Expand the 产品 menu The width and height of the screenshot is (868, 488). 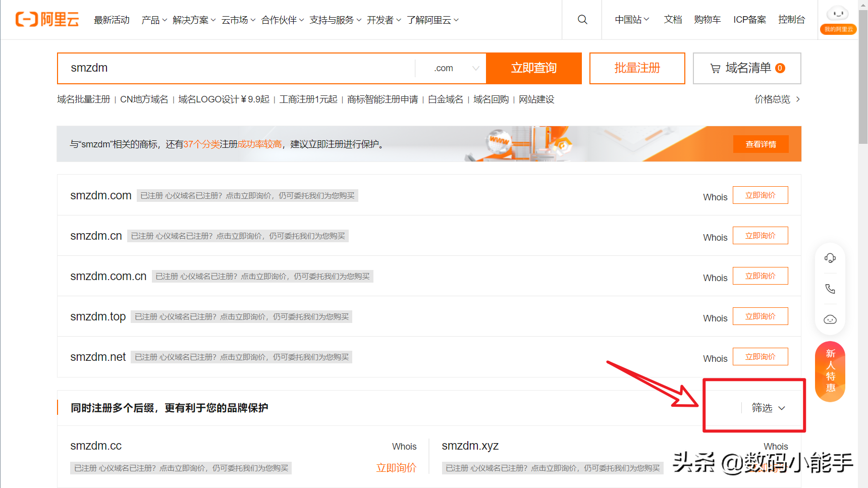(x=154, y=20)
